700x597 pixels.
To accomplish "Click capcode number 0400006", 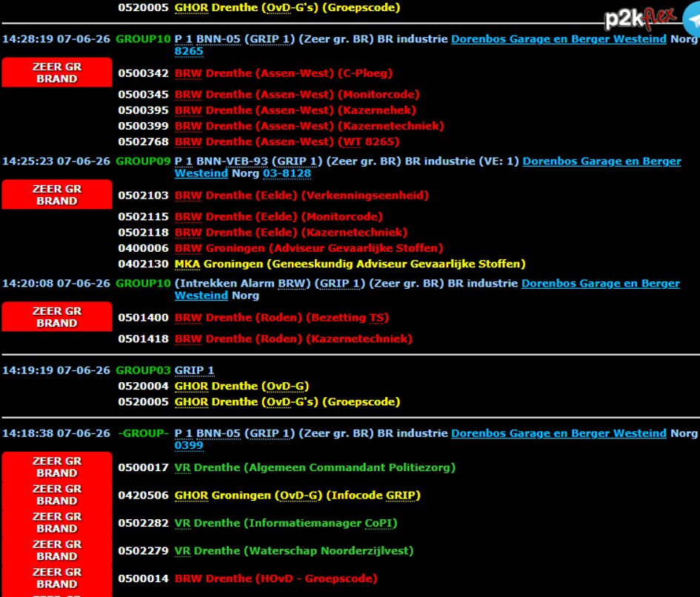I will coord(143,248).
